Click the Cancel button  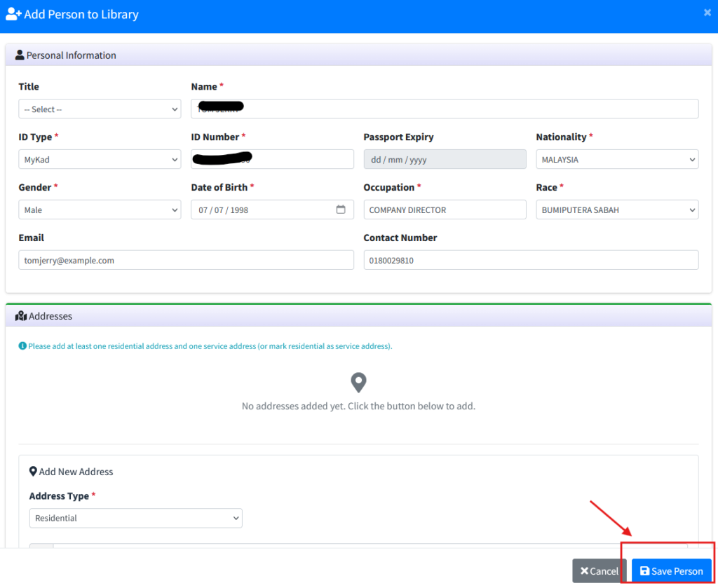click(600, 570)
